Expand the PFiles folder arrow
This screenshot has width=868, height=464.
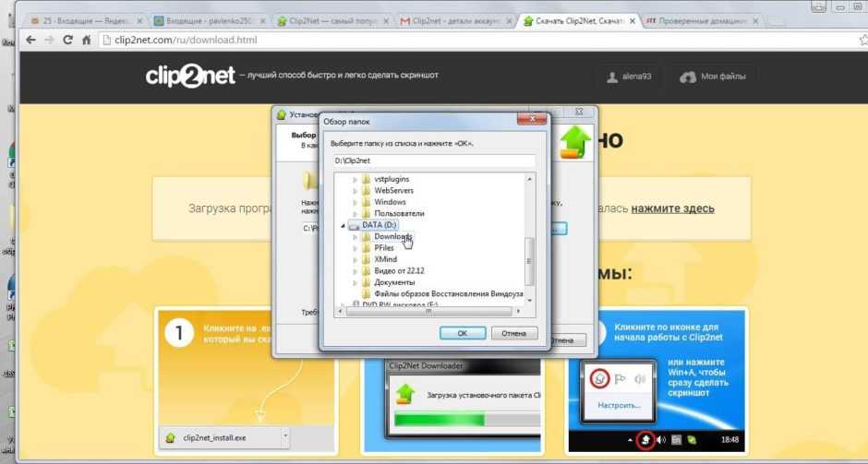pos(356,249)
